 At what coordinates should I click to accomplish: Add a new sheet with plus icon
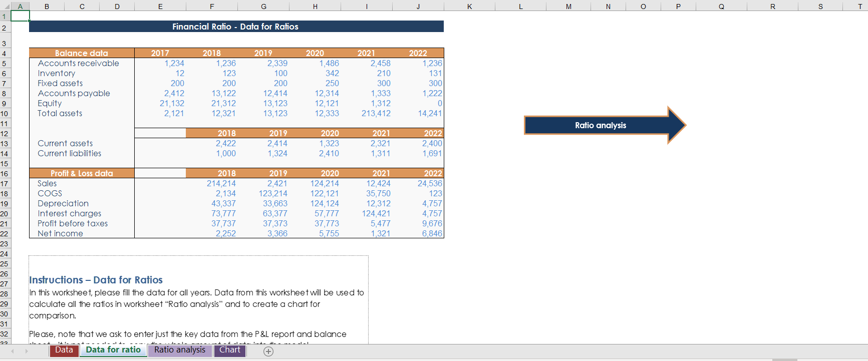pos(268,351)
